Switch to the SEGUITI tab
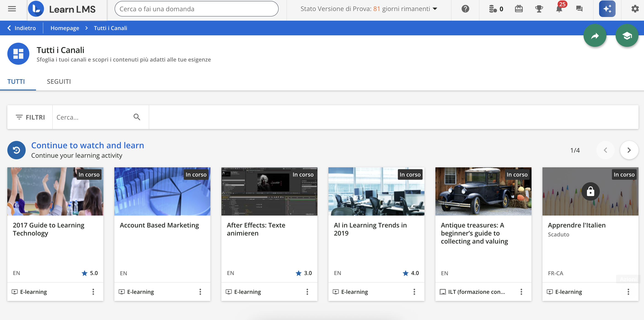 pos(59,82)
